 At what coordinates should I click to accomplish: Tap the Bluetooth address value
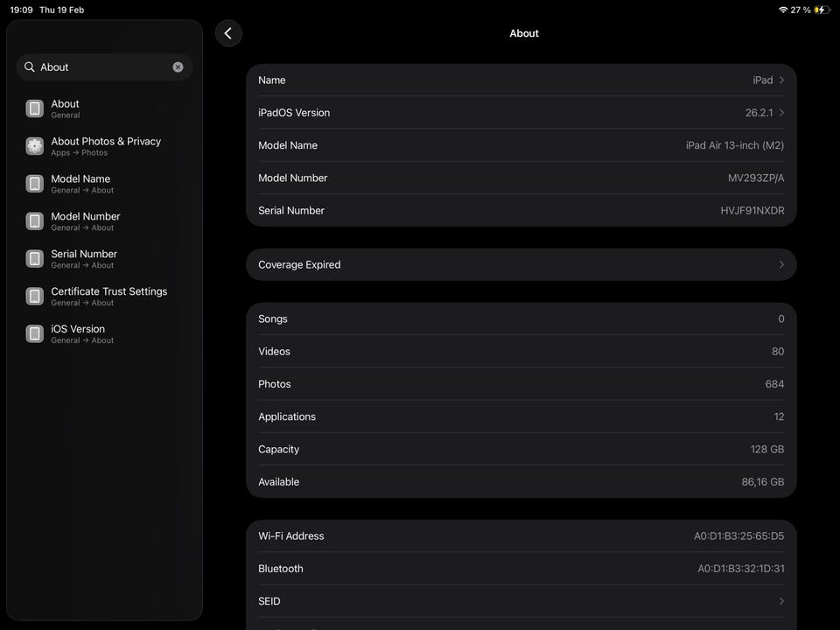[x=741, y=569]
